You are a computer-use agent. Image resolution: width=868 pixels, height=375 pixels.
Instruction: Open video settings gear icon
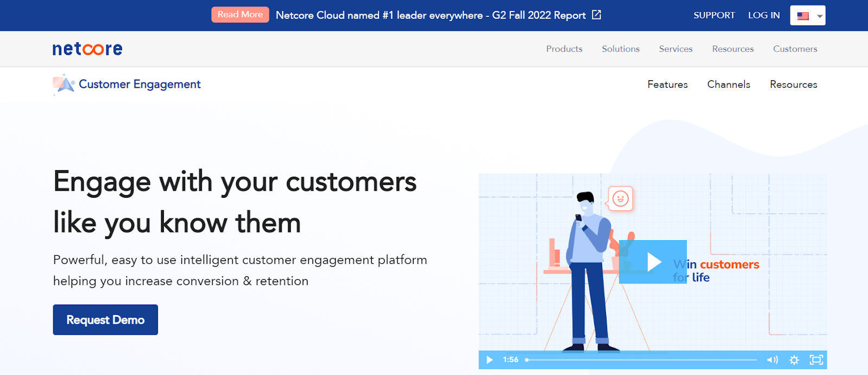[794, 360]
